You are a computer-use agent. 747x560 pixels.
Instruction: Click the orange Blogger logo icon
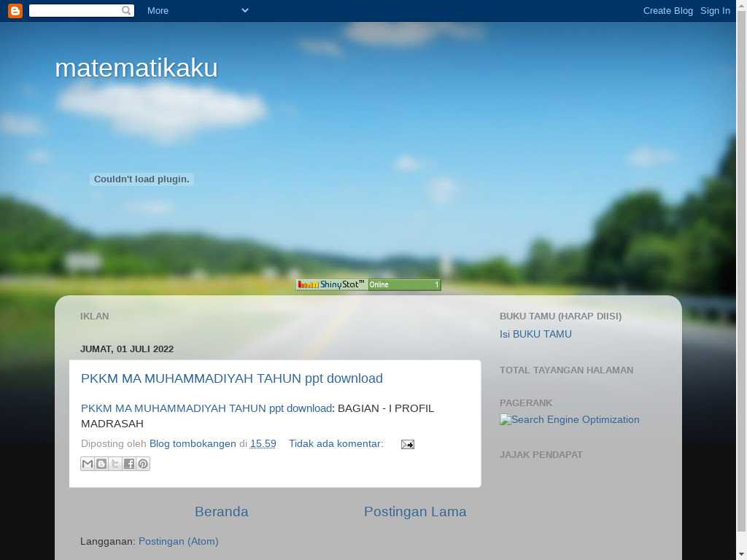[15, 10]
